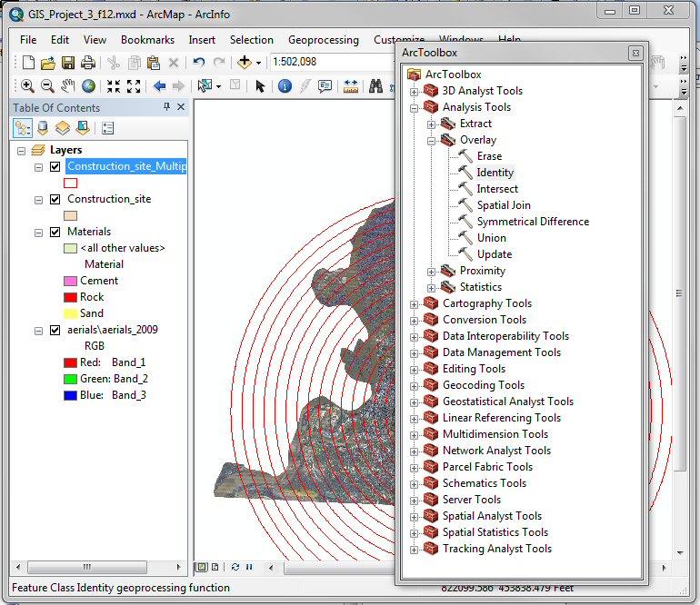The height and width of the screenshot is (605, 700).
Task: Open the Selection menu
Action: (x=251, y=40)
